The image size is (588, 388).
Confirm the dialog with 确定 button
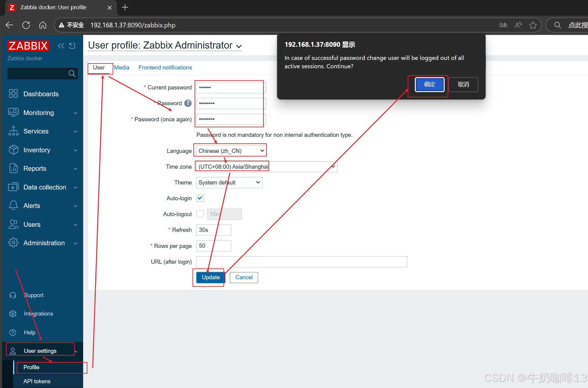[x=429, y=84]
